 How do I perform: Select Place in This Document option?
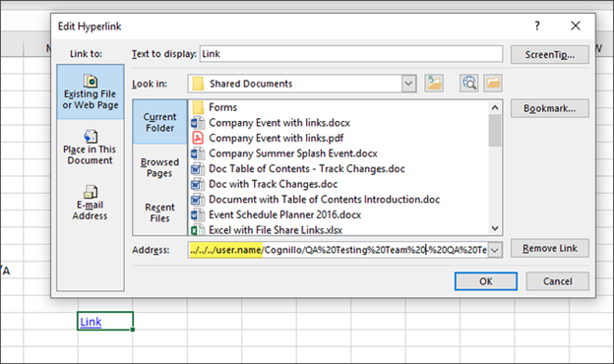click(90, 148)
